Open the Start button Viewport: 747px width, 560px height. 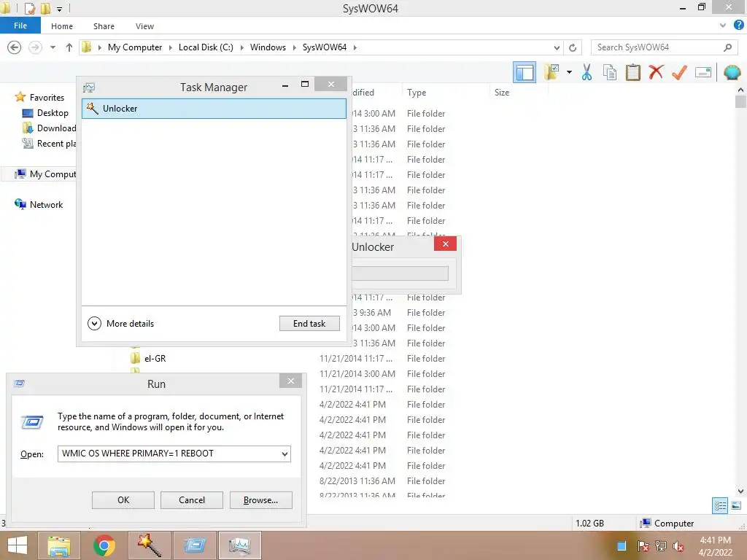18,545
